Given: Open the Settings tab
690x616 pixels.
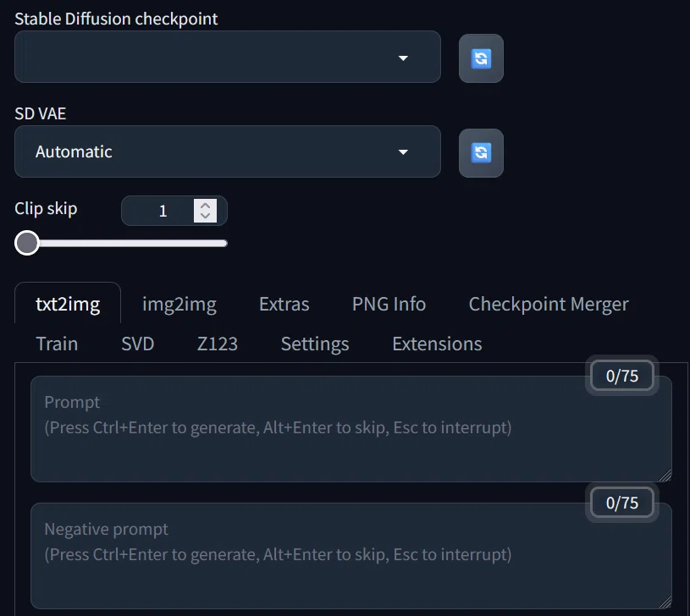Looking at the screenshot, I should point(315,344).
